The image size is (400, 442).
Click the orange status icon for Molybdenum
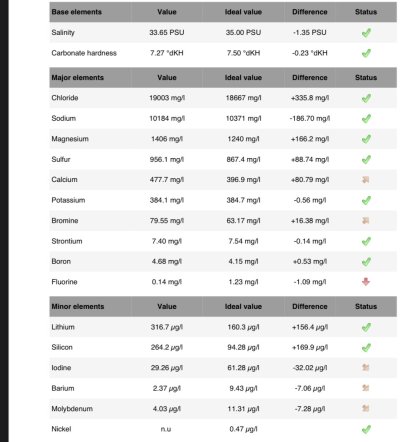[366, 409]
